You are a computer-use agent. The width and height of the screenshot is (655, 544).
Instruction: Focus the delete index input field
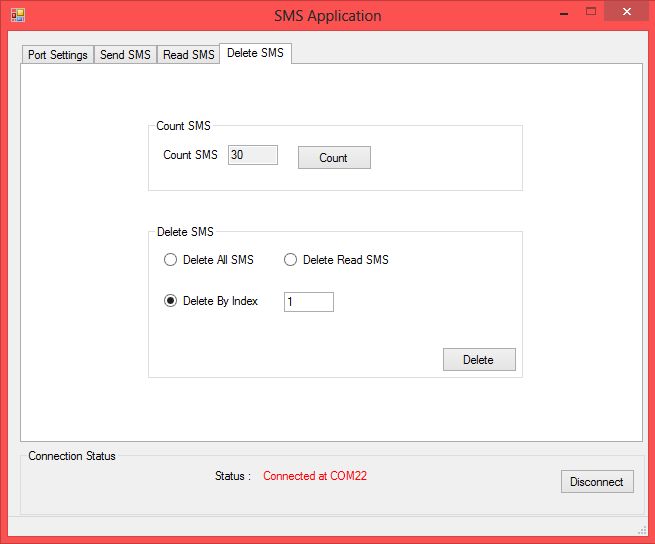point(309,302)
